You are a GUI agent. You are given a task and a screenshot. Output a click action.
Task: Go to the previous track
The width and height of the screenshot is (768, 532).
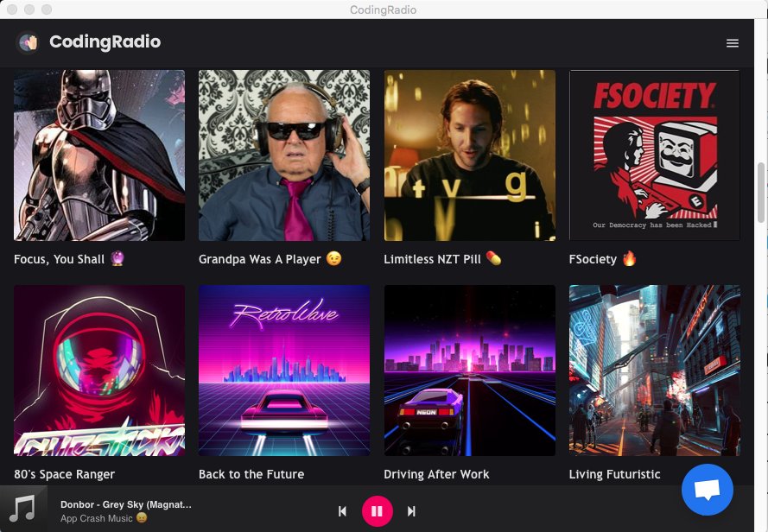coord(342,511)
